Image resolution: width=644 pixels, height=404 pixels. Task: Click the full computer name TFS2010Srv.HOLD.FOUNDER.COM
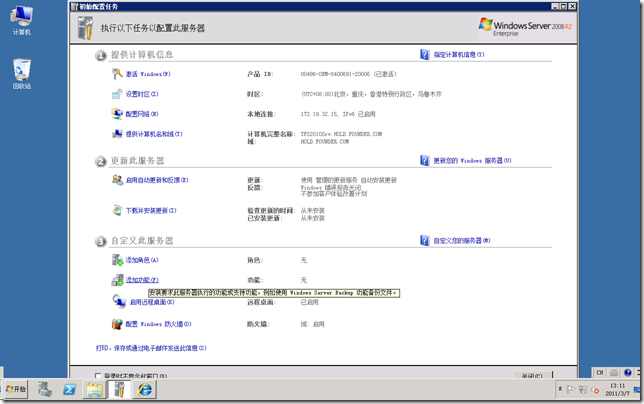coord(341,134)
